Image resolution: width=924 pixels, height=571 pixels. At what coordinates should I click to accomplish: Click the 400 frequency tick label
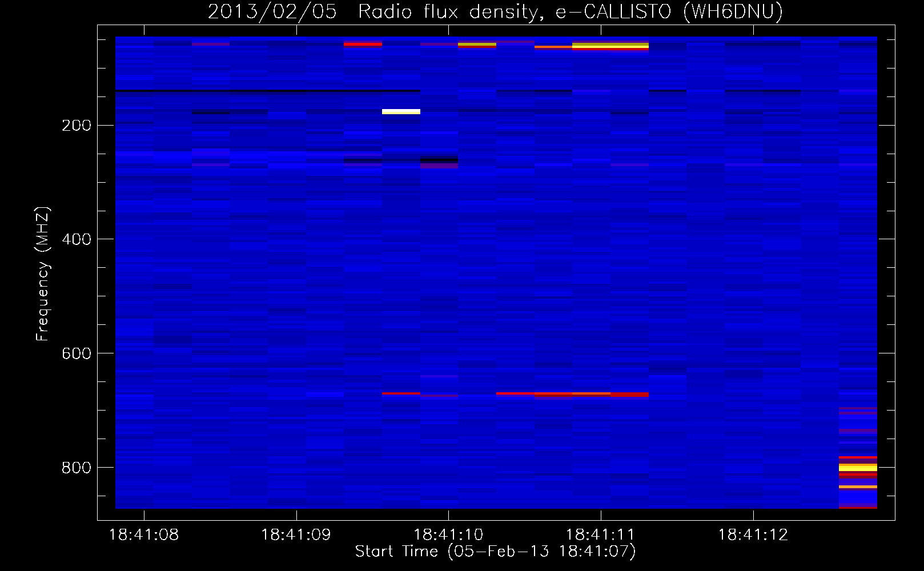[x=77, y=239]
